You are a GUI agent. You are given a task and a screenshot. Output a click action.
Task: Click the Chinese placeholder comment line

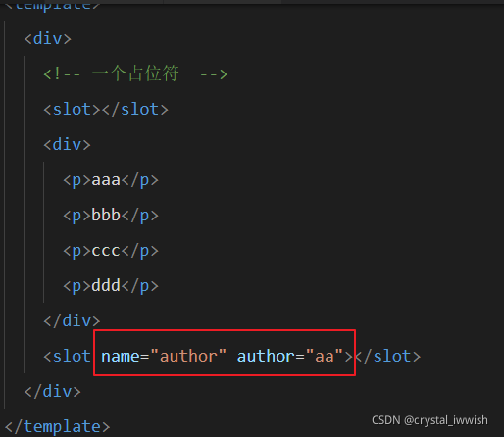(135, 73)
